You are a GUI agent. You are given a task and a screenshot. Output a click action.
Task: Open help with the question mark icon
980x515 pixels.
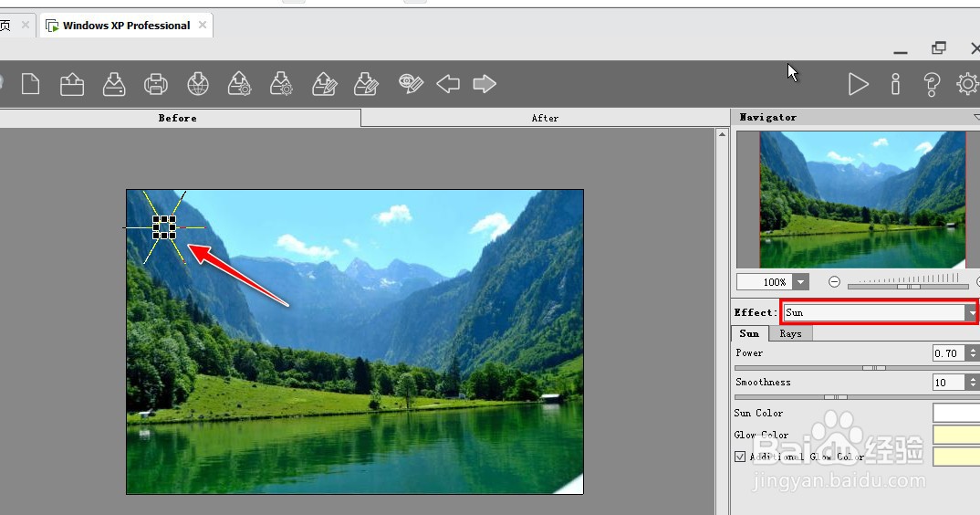pos(932,84)
